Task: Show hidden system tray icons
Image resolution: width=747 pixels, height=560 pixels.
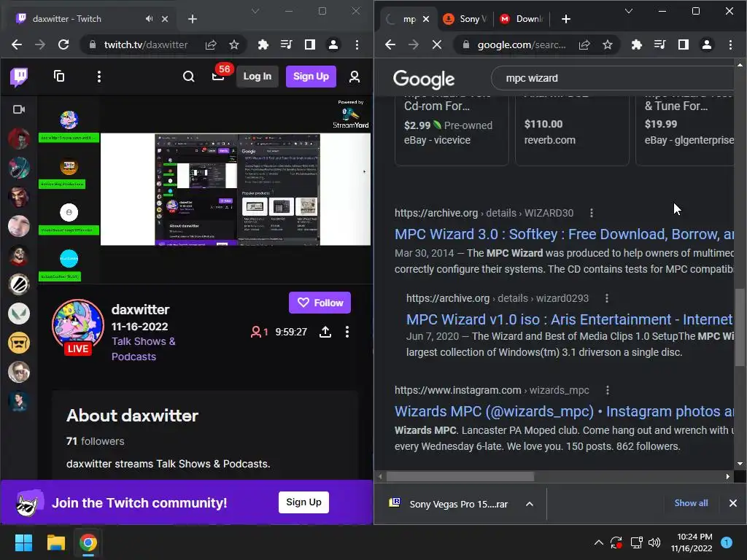Action: (599, 542)
